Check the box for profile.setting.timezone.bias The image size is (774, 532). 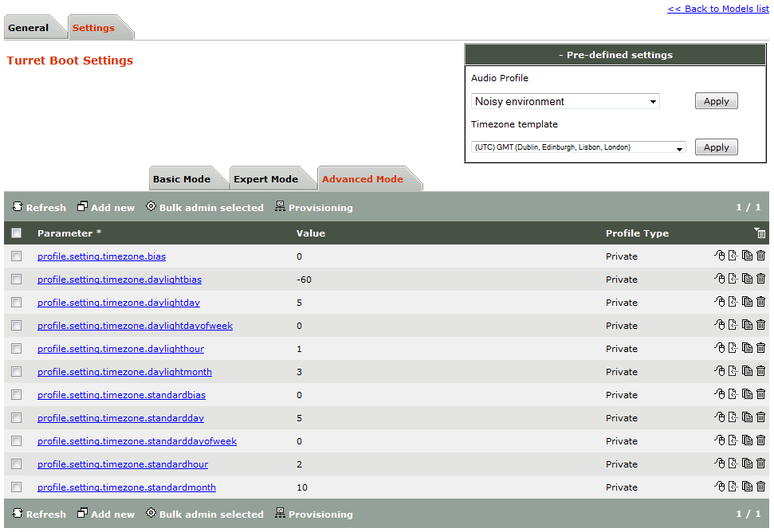(x=16, y=256)
